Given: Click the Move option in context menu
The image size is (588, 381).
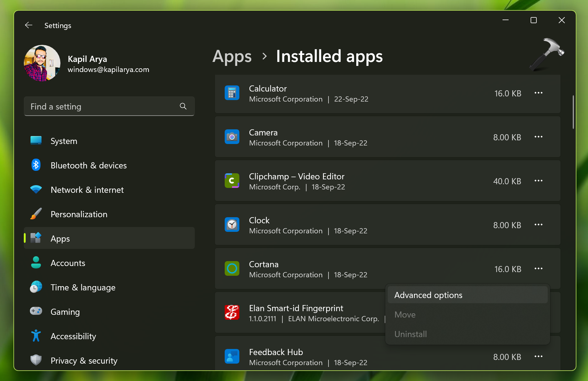Looking at the screenshot, I should click(405, 314).
